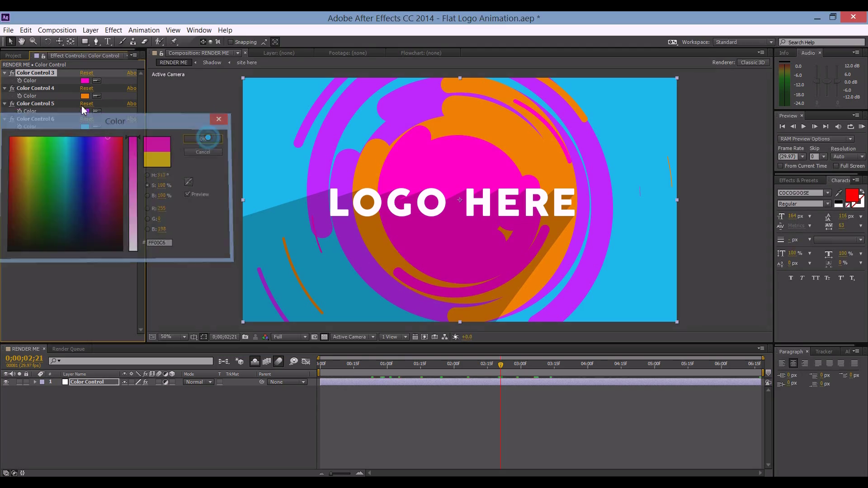Select the Rotation tool

click(x=47, y=42)
